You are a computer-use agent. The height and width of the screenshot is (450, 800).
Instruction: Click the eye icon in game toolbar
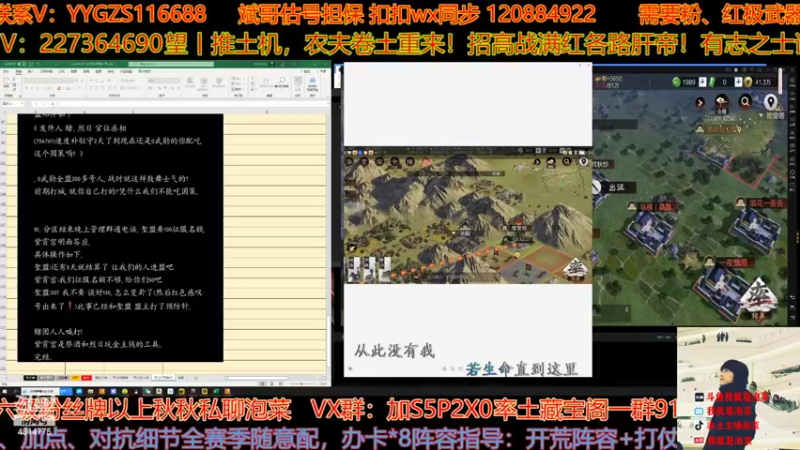point(721,102)
